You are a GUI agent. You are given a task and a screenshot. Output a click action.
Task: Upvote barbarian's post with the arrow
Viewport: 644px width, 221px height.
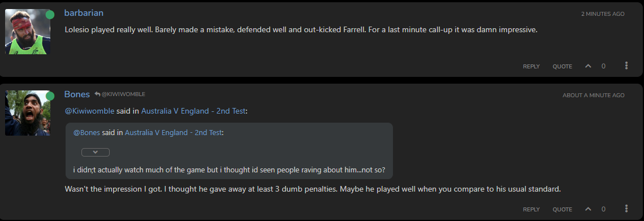click(588, 66)
